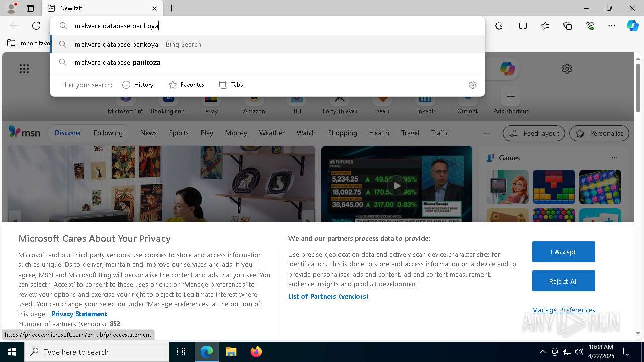
Task: Select 'malware database pankoya - Bing Search' suggestion
Action: pos(267,44)
